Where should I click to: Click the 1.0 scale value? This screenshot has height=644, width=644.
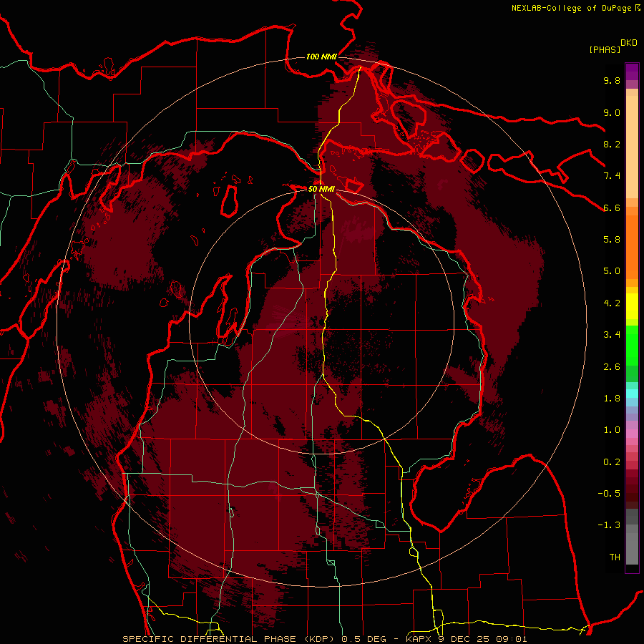click(612, 430)
